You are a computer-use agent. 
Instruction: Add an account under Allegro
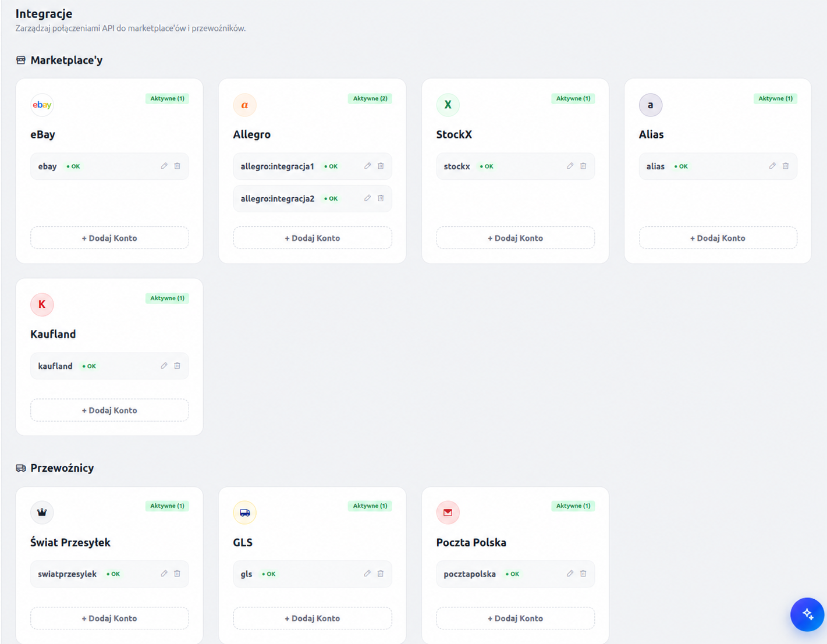[313, 238]
